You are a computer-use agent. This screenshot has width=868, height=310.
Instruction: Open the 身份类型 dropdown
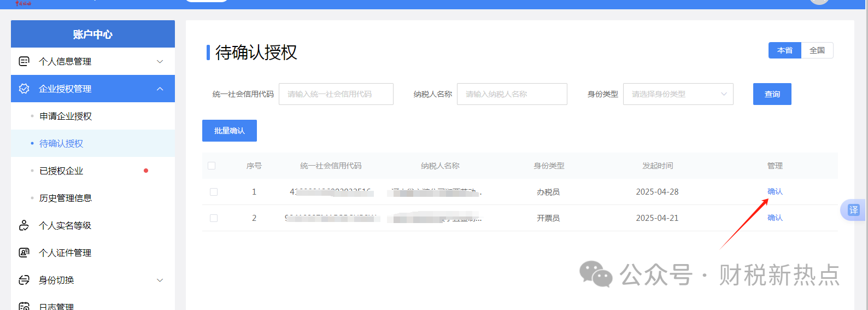click(678, 94)
